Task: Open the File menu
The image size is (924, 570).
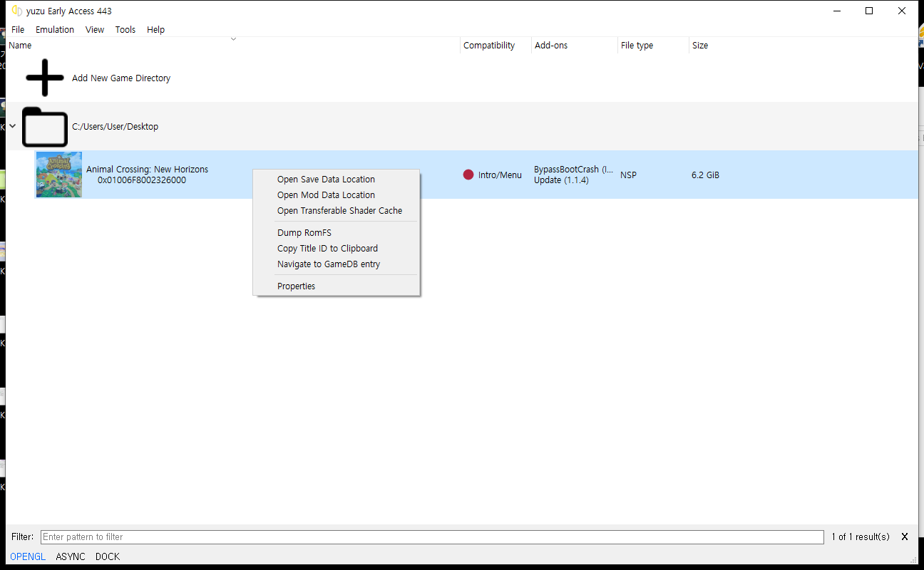Action: 18,29
